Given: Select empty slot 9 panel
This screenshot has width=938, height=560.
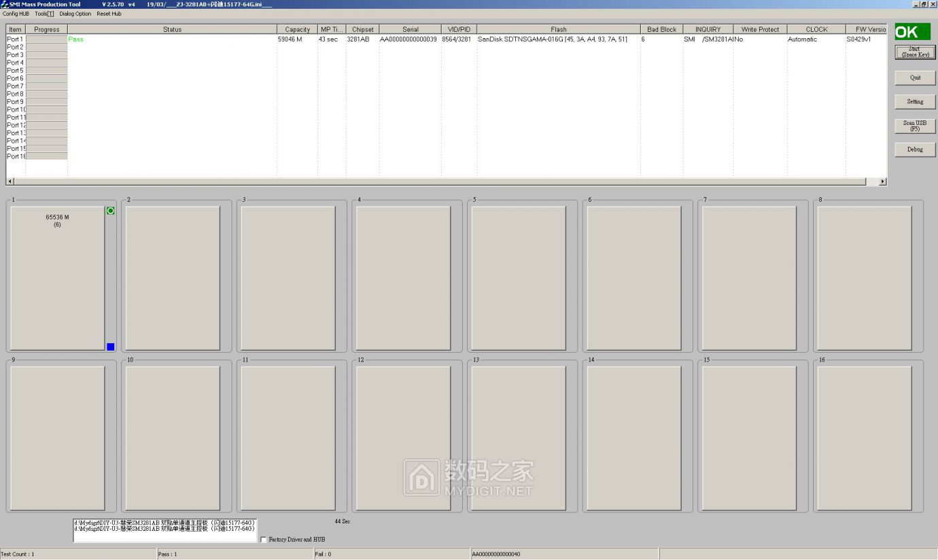Looking at the screenshot, I should [57, 438].
